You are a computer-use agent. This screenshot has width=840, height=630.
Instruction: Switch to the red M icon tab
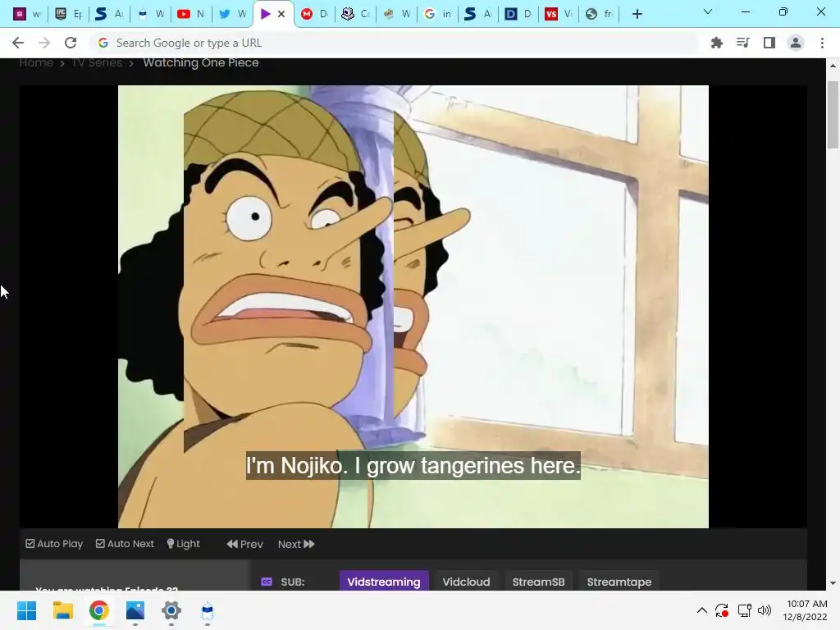coord(314,14)
